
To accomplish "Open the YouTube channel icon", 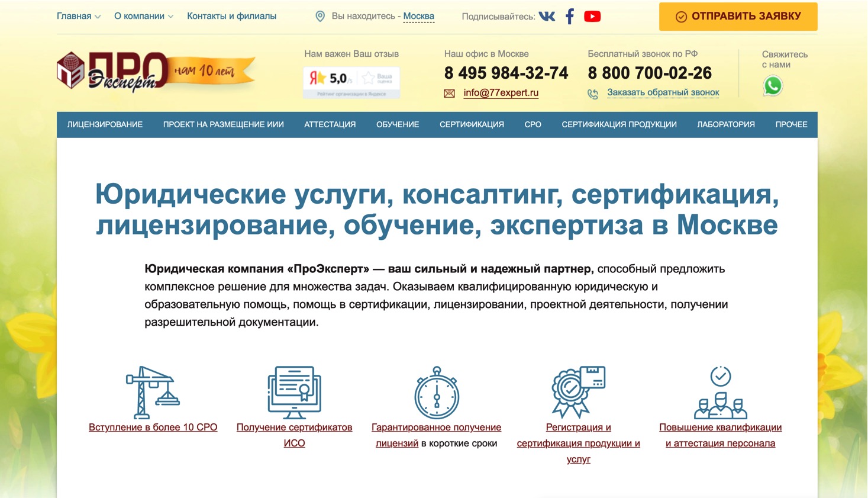I will pos(592,16).
